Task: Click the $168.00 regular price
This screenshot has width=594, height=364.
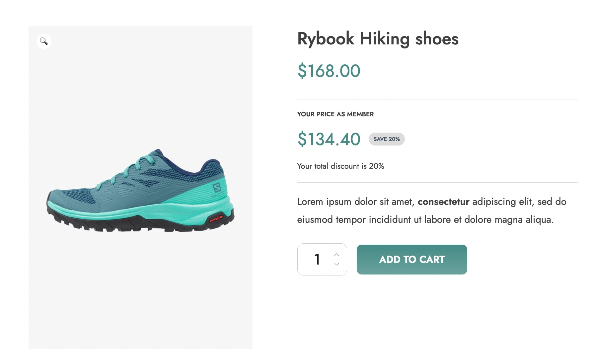Action: pyautogui.click(x=329, y=71)
